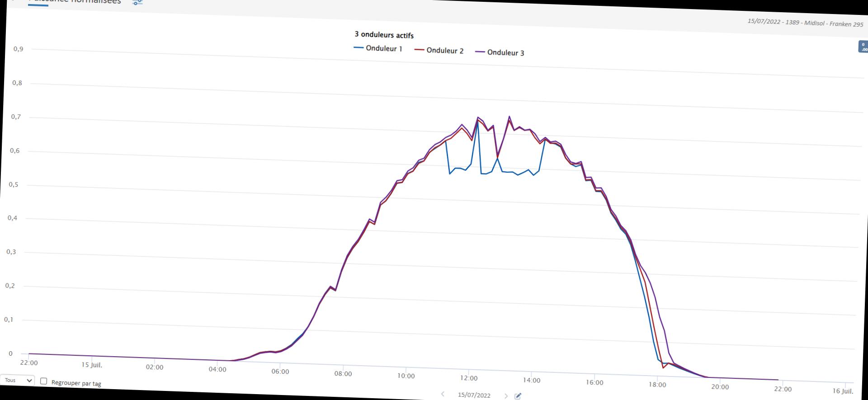Click the '16 Juil.' axis label
Image resolution: width=868 pixels, height=400 pixels.
point(843,391)
